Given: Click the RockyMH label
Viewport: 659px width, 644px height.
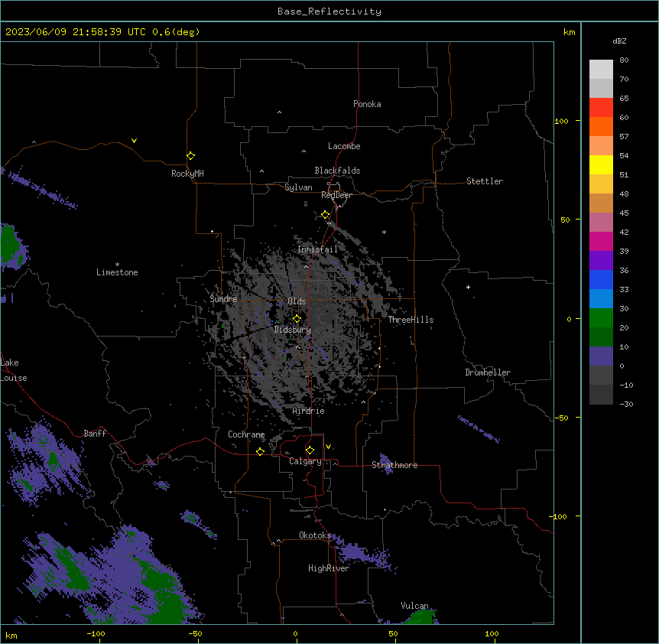Looking at the screenshot, I should (187, 174).
